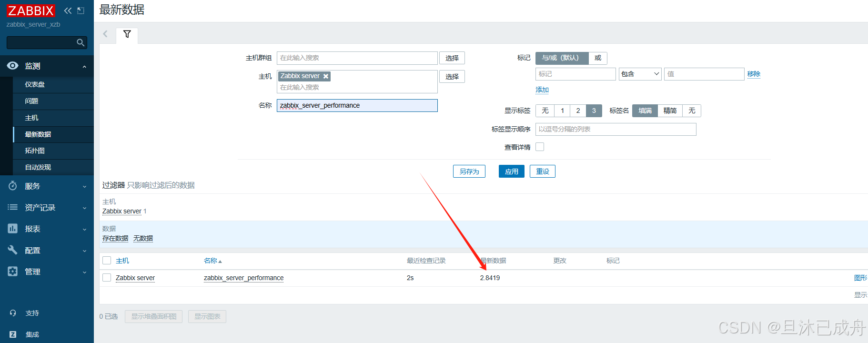
Task: Expand the 资产记录 menu section
Action: (x=84, y=208)
